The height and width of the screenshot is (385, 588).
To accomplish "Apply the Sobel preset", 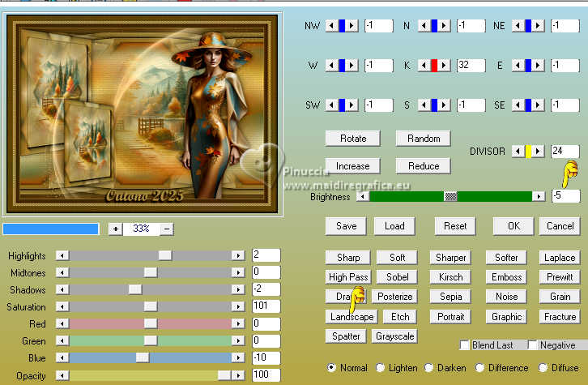I will (397, 277).
